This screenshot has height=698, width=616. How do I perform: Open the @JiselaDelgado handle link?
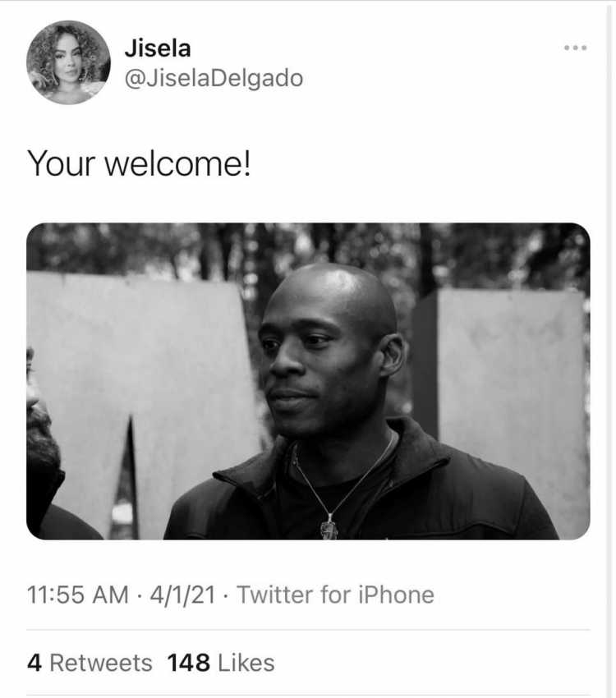coord(214,78)
